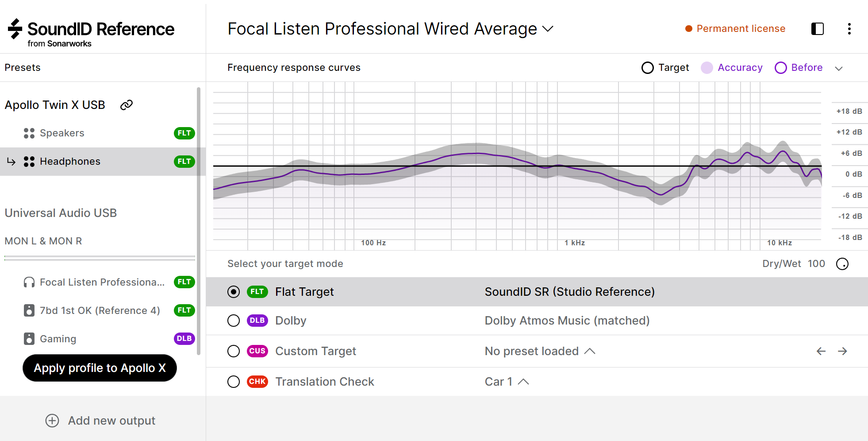This screenshot has width=868, height=441.
Task: Click the Apply profile to Apollo X button
Action: (x=100, y=368)
